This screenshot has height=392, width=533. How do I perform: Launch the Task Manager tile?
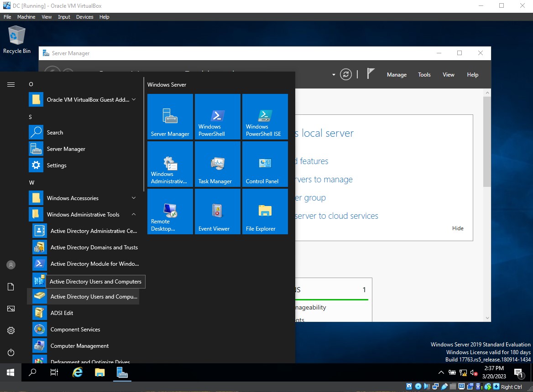click(x=218, y=164)
